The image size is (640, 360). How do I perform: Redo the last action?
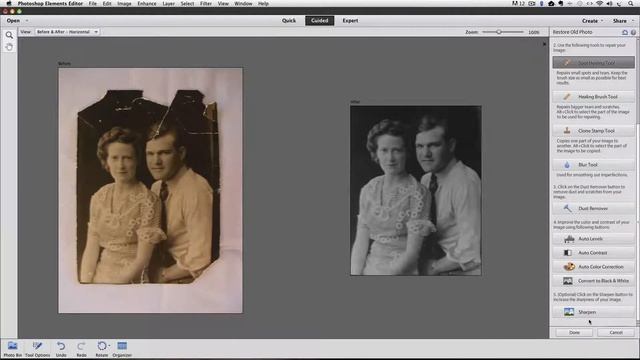pos(81,349)
